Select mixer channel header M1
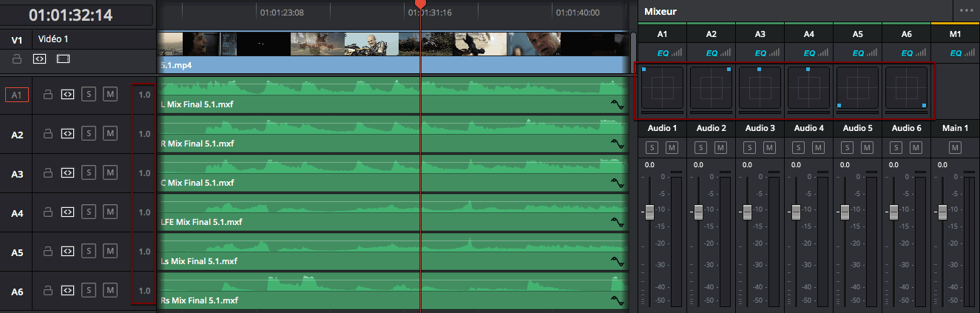 point(955,34)
